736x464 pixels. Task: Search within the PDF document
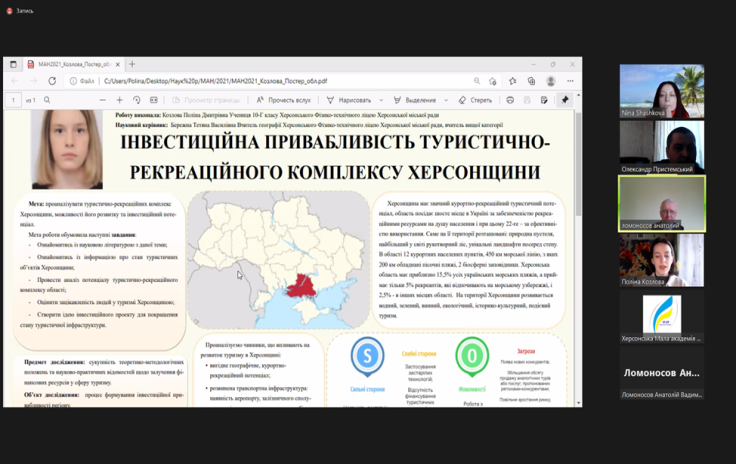click(x=47, y=100)
